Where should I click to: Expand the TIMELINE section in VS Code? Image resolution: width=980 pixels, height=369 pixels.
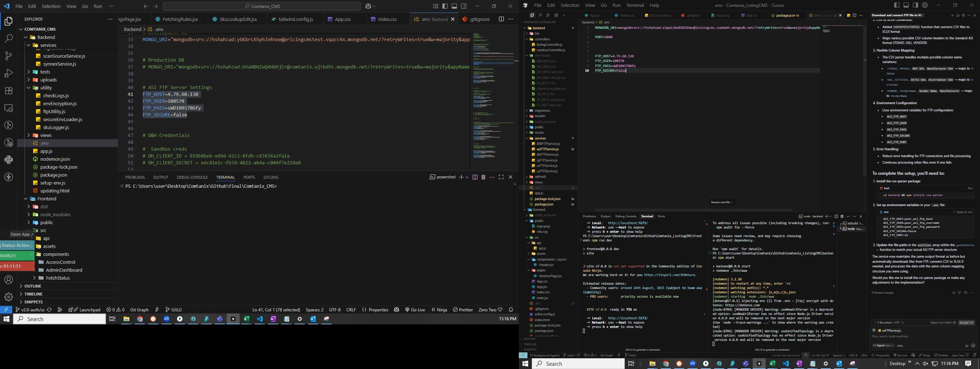click(68, 294)
